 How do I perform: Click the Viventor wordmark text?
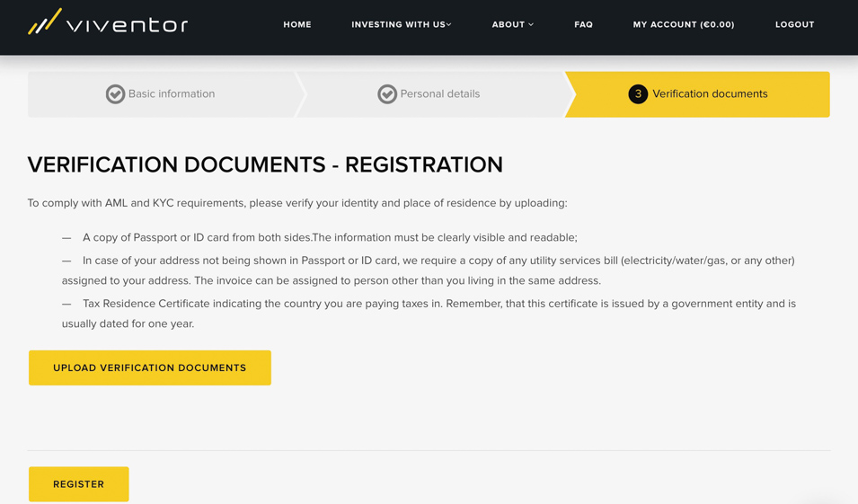tap(127, 25)
